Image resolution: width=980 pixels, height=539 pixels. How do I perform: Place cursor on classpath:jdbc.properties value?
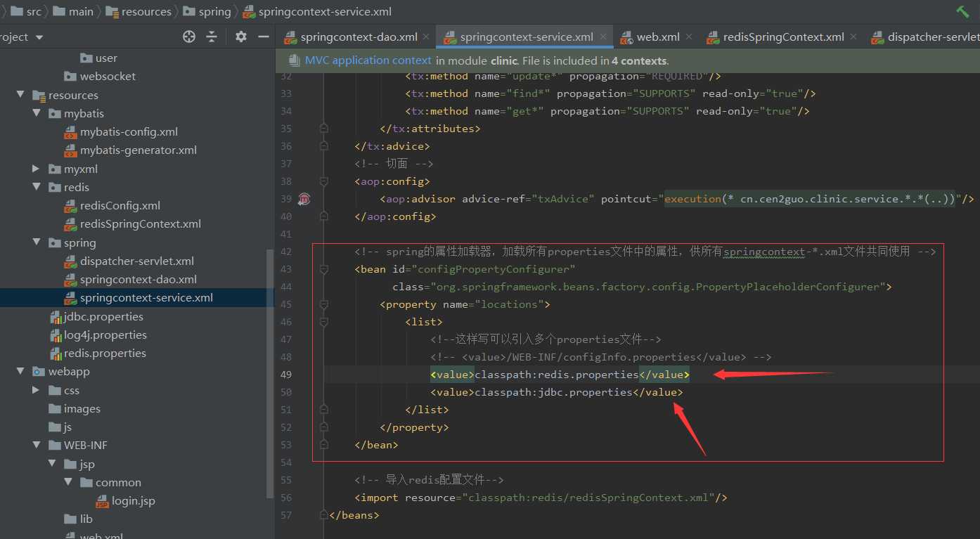click(x=553, y=392)
